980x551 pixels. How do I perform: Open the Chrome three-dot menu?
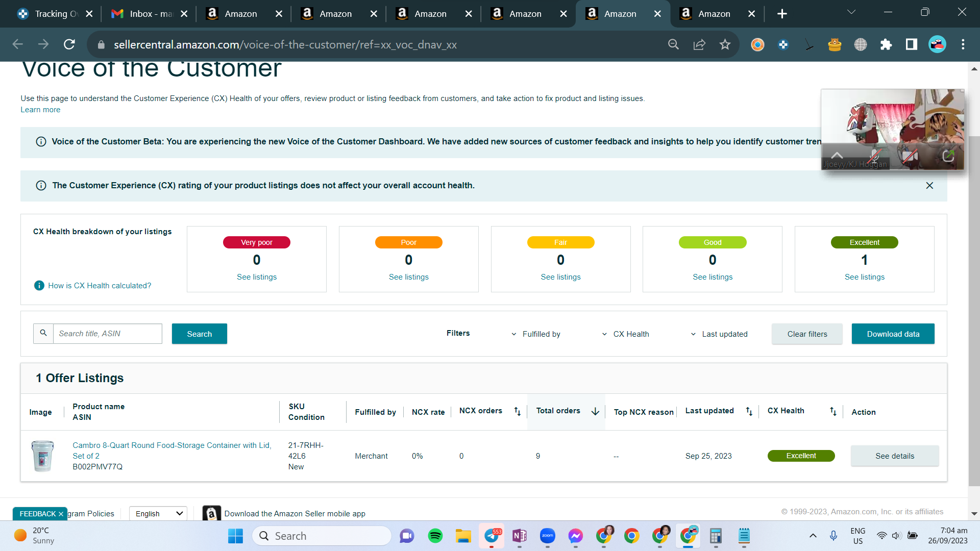pyautogui.click(x=963, y=45)
